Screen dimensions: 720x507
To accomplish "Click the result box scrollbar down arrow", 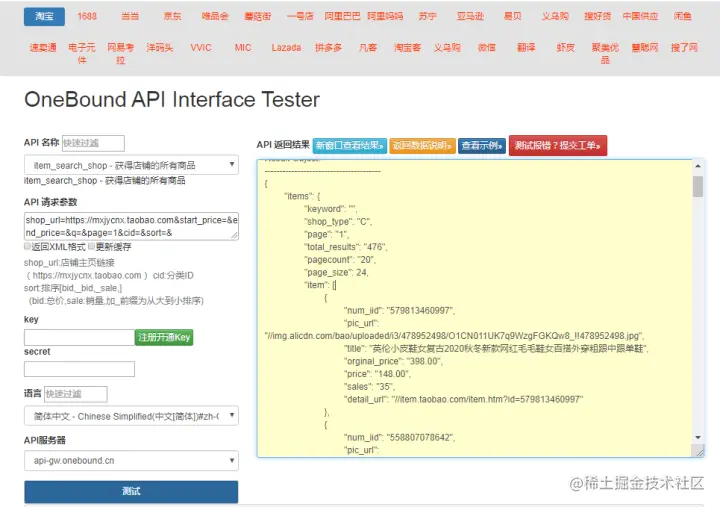I will click(698, 438).
